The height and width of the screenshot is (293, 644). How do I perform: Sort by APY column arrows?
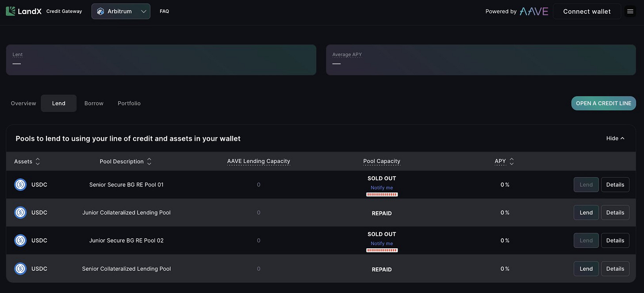(x=512, y=162)
